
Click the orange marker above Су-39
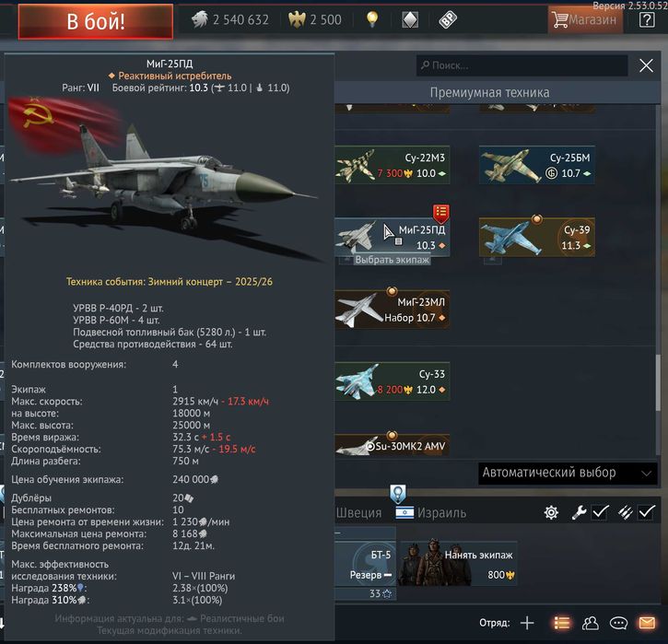(x=537, y=219)
